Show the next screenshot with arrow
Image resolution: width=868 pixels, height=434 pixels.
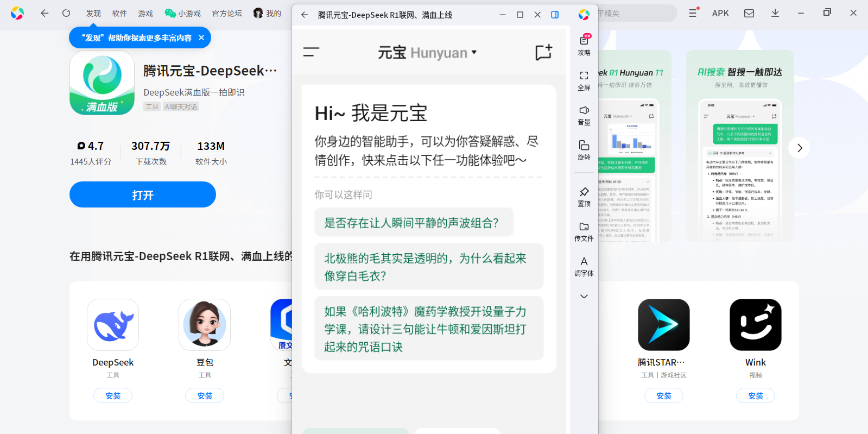[x=800, y=148]
